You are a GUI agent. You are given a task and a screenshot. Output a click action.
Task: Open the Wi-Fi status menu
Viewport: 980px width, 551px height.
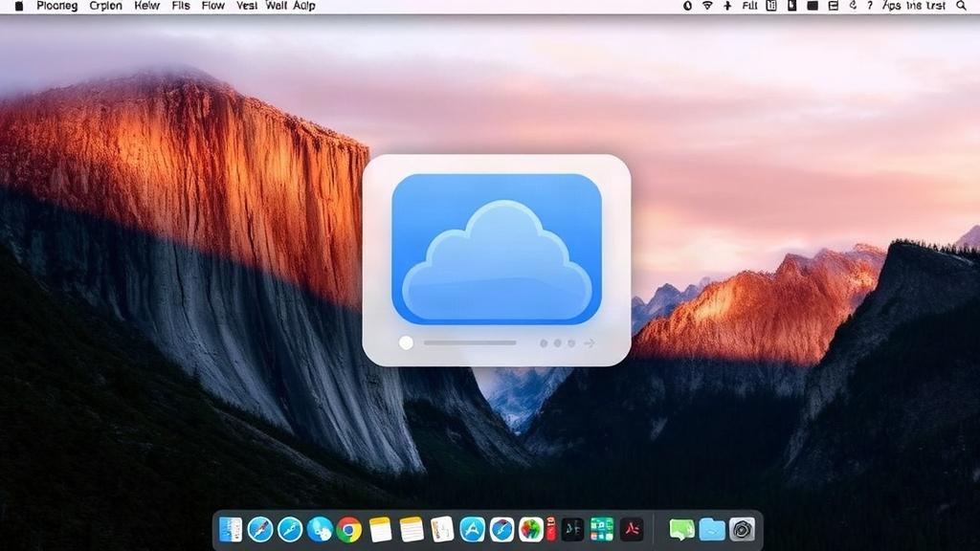click(707, 6)
